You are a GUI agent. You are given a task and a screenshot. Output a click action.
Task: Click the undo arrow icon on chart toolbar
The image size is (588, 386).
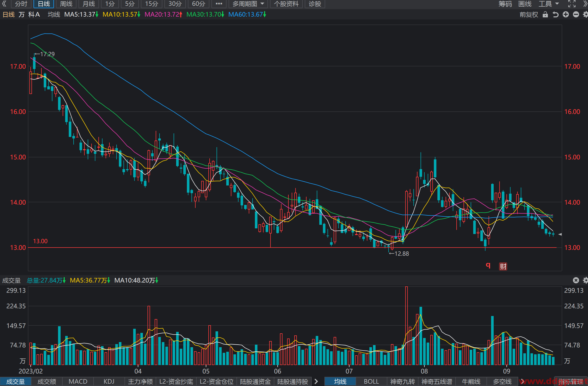[x=556, y=15]
